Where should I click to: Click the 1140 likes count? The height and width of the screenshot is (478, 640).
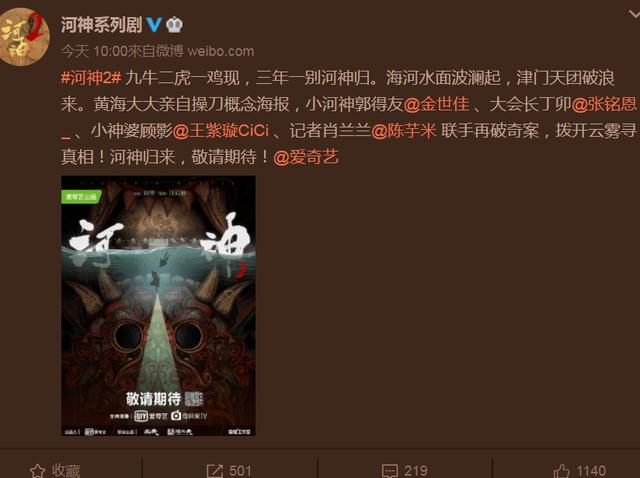pos(591,471)
